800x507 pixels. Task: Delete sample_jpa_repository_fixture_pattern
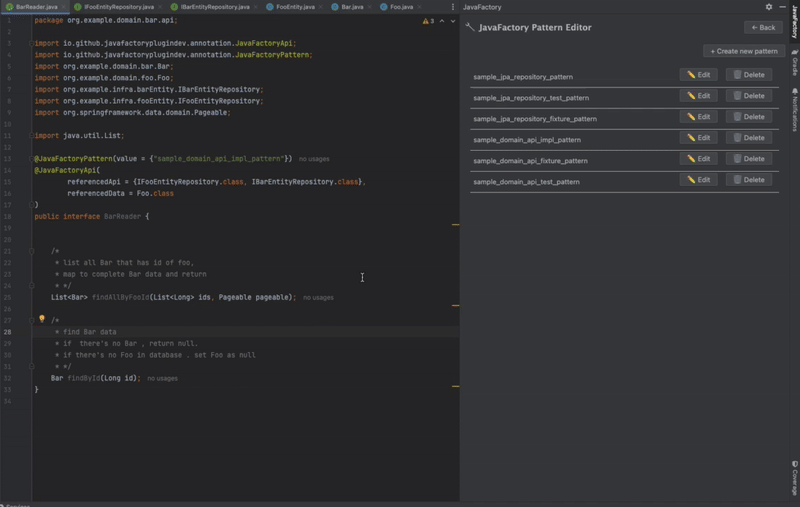point(748,117)
